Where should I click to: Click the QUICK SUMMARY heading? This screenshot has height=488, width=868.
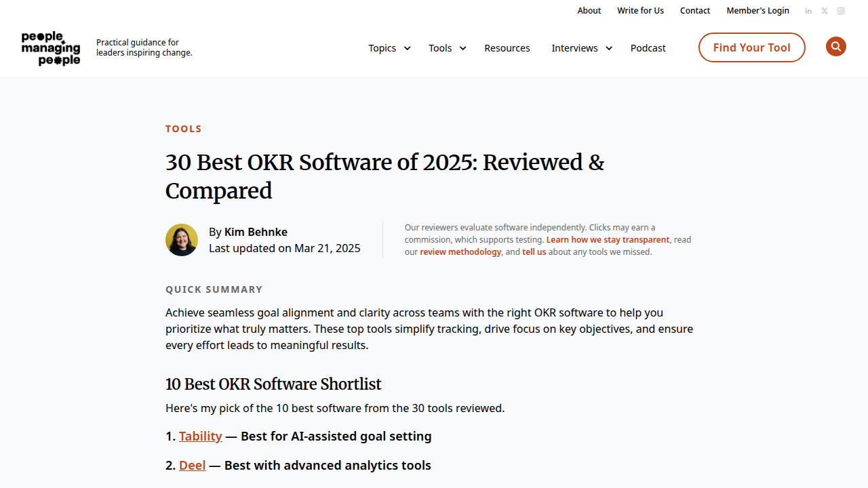pyautogui.click(x=214, y=289)
